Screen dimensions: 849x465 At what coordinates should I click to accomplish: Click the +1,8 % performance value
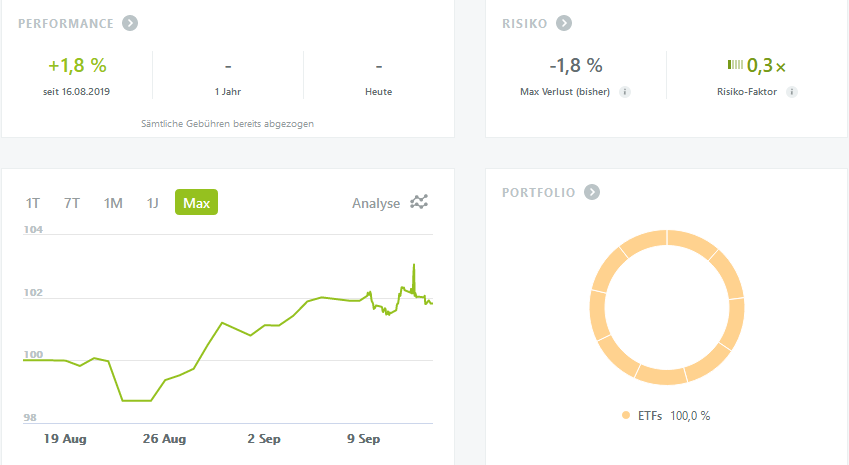(77, 66)
